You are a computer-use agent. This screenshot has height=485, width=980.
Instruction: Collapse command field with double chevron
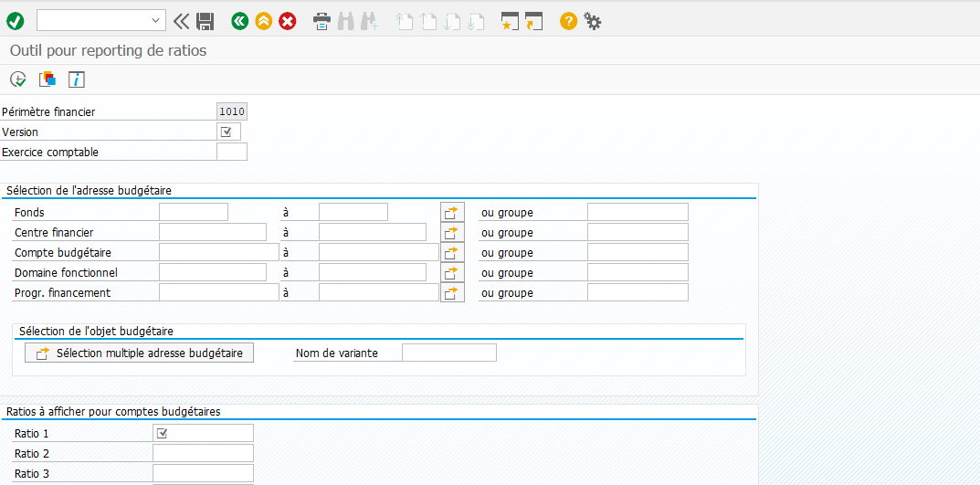click(181, 20)
